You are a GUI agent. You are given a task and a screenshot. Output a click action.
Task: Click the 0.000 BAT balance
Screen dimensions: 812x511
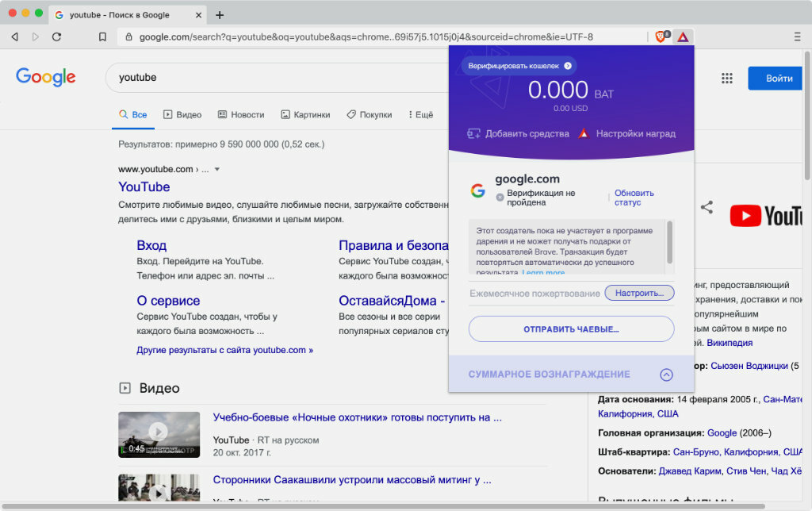point(570,90)
